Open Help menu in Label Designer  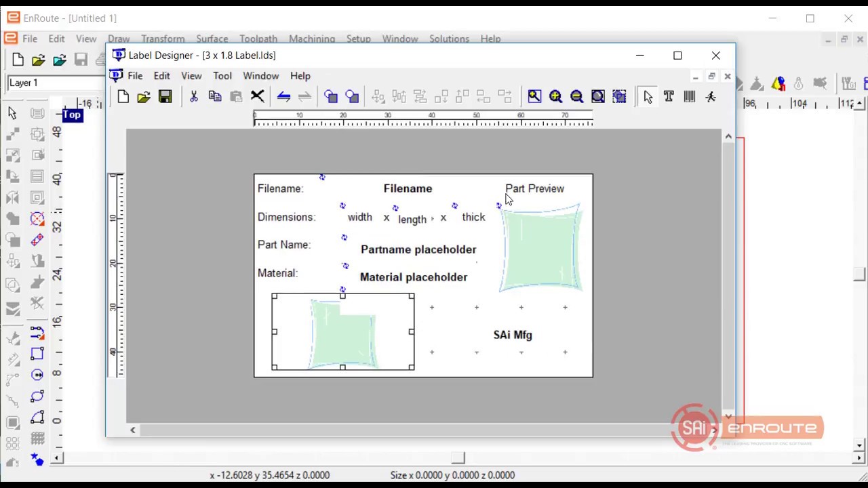[x=300, y=76]
